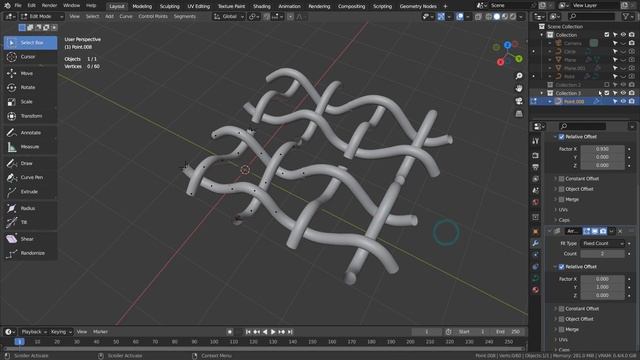Select the curve Draw tool

coord(30,163)
